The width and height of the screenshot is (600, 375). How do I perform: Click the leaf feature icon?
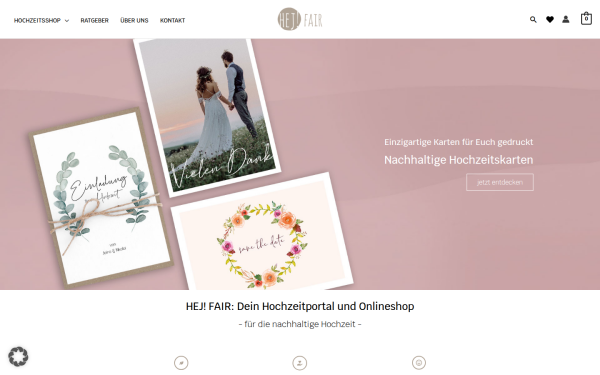click(181, 363)
